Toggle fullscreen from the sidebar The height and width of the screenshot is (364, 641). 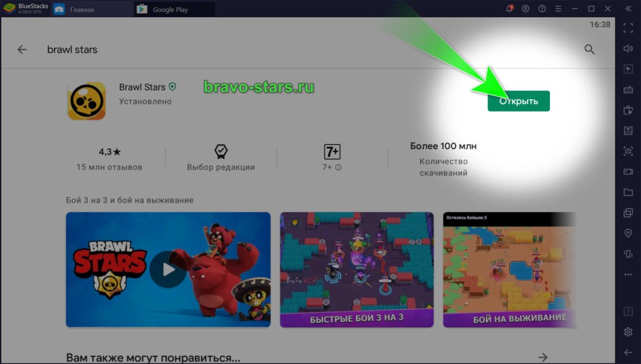[628, 28]
